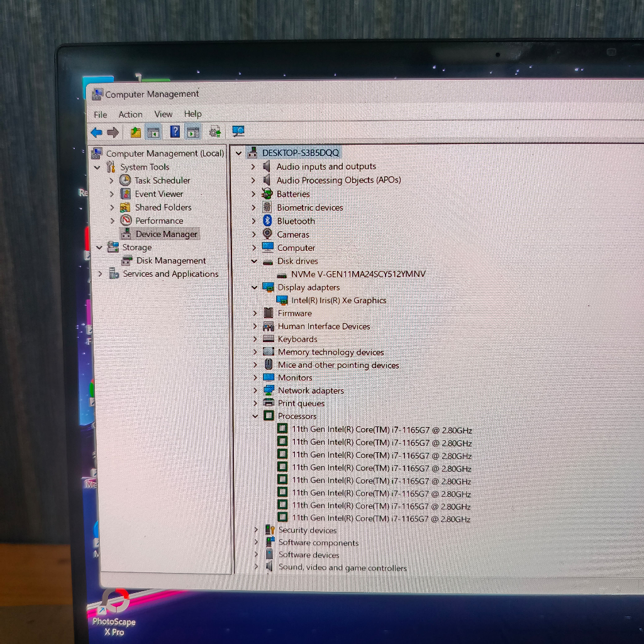This screenshot has width=644, height=644.
Task: Click the Security devices category icon
Action: pos(270,530)
